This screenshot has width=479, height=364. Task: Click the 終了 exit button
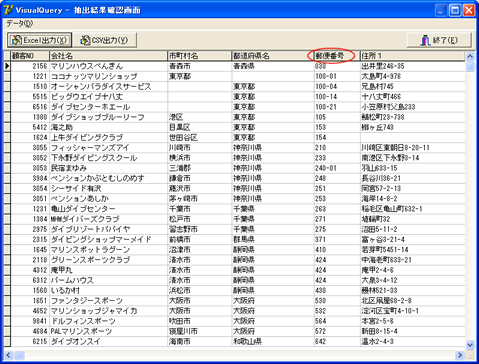click(439, 40)
